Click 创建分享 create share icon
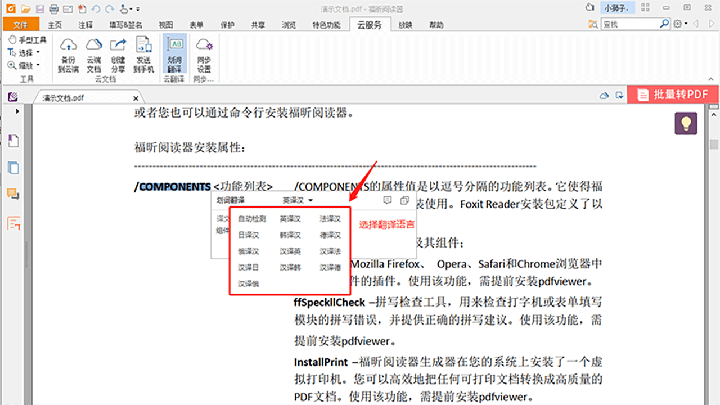Viewport: 720px width, 405px height. pyautogui.click(x=118, y=55)
